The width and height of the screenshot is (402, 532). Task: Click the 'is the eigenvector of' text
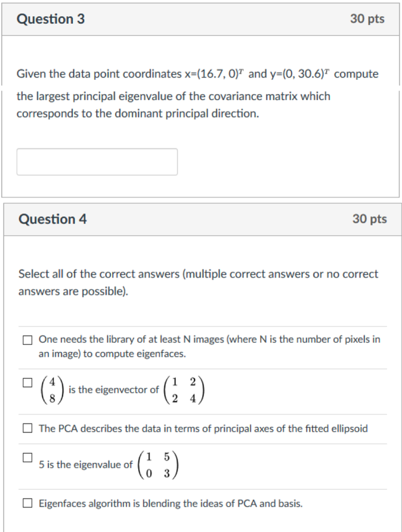click(113, 390)
